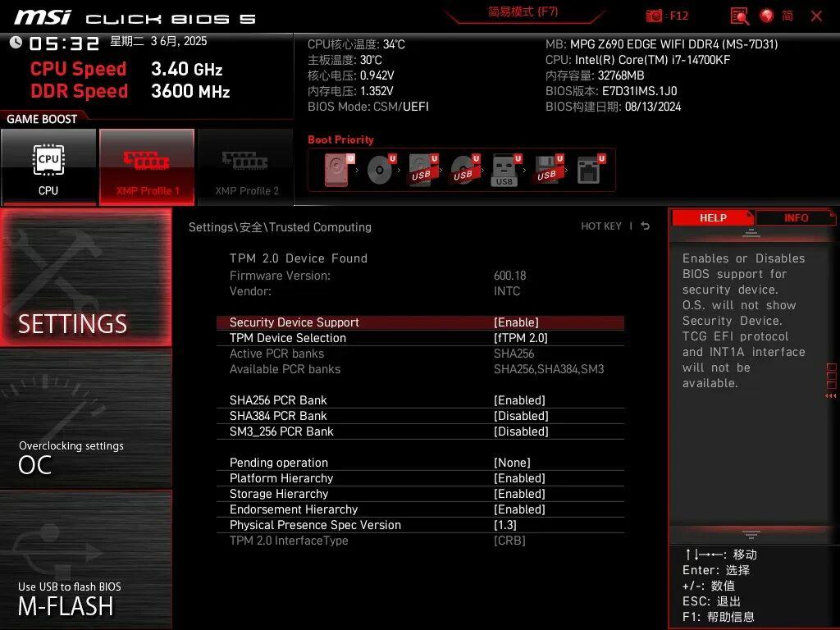
Task: Click the TPM 2.0 InterfaceType [CRB] value
Action: (509, 541)
